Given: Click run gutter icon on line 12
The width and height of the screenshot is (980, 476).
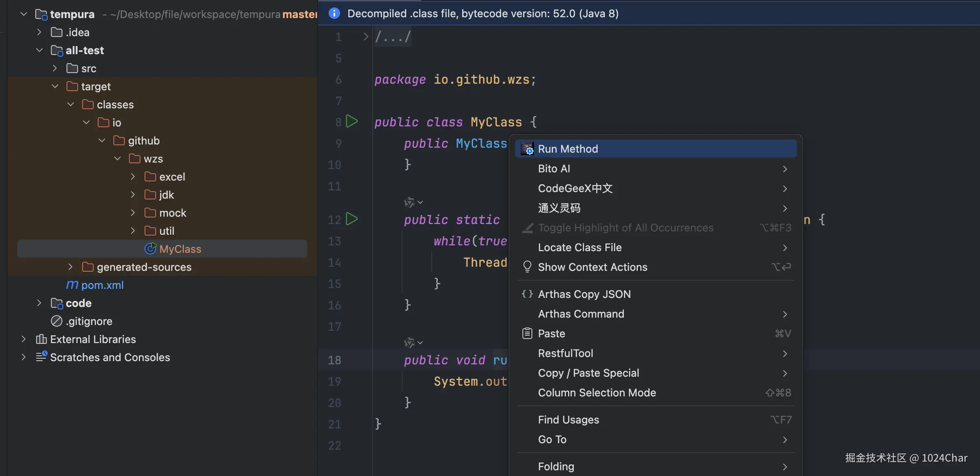Looking at the screenshot, I should 352,219.
